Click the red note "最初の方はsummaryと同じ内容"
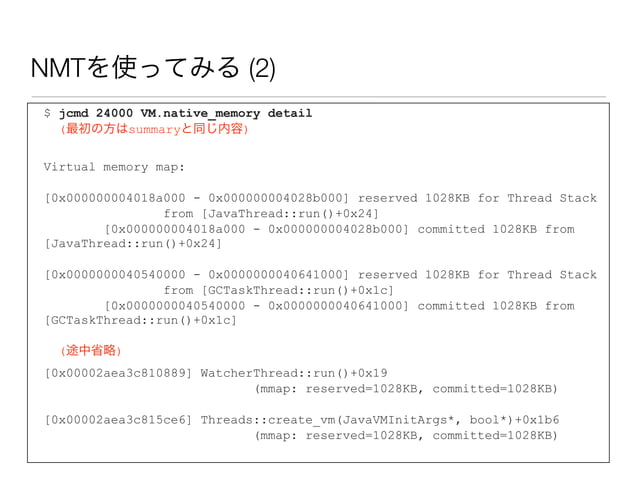Viewport: 638px width, 479px height. click(155, 129)
